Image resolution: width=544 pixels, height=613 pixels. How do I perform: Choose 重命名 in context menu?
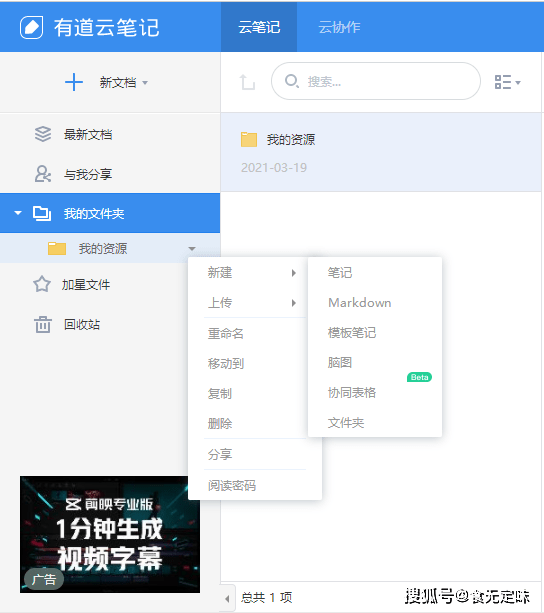click(x=226, y=333)
